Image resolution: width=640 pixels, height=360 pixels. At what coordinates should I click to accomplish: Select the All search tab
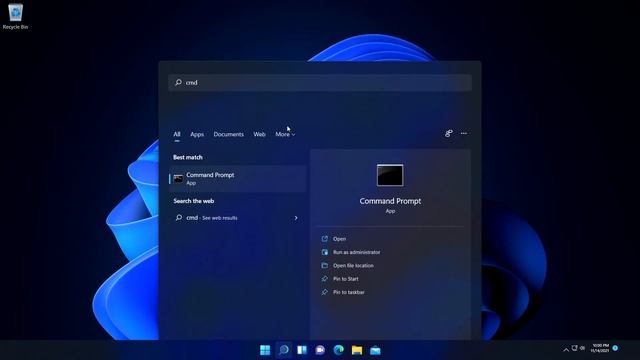[177, 134]
